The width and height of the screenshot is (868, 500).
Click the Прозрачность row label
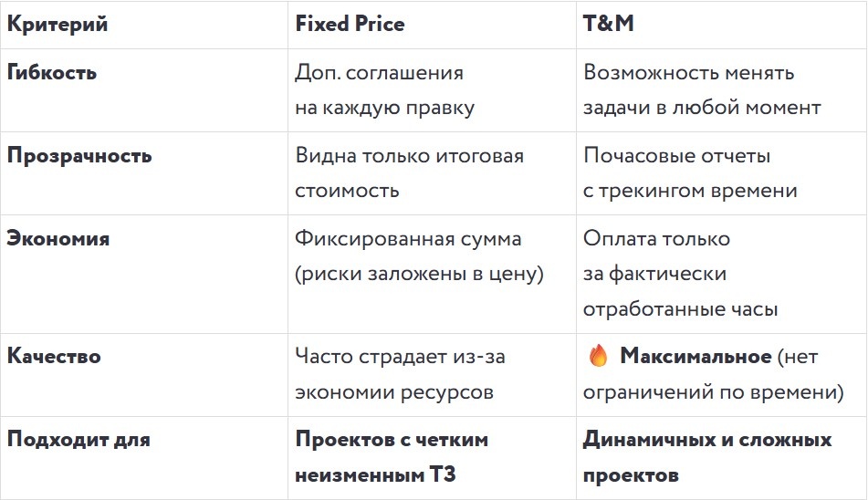pos(79,155)
